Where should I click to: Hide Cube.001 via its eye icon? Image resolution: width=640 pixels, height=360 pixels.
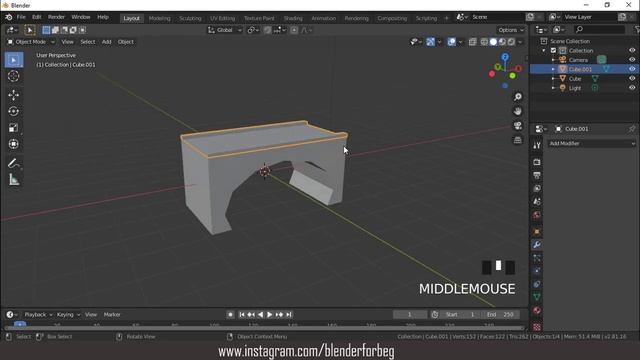pos(632,69)
